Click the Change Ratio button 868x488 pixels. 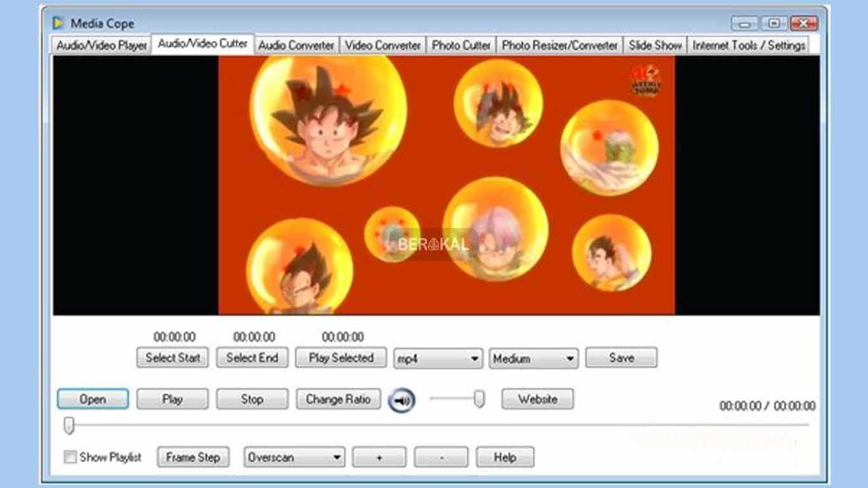338,400
